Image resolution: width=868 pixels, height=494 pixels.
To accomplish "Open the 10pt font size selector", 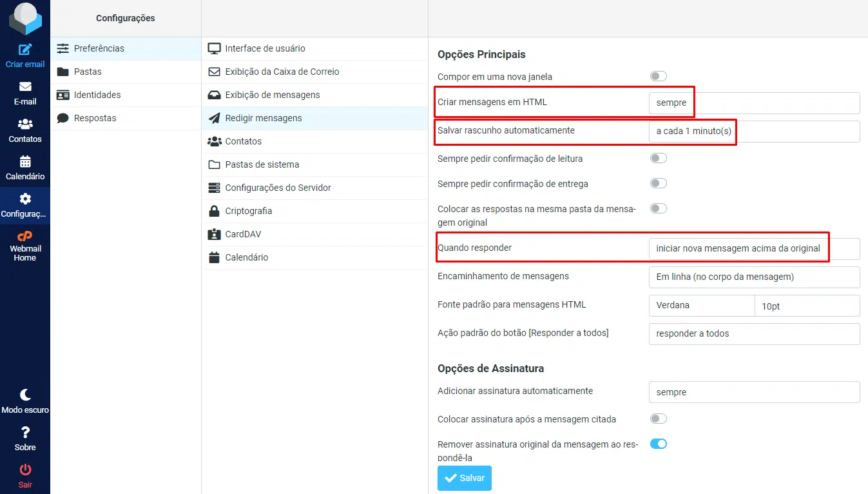I will pos(807,306).
